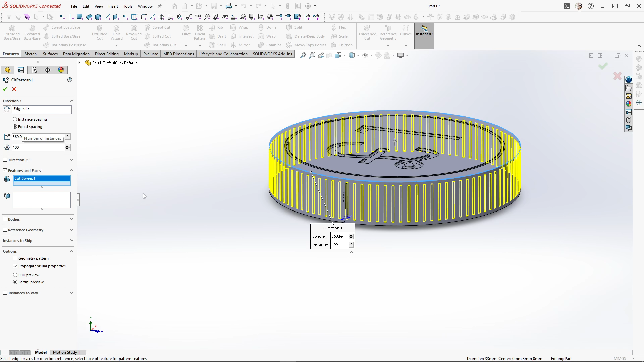Screen dimensions: 644x362
Task: Switch to the Sketch tab
Action: (x=31, y=54)
